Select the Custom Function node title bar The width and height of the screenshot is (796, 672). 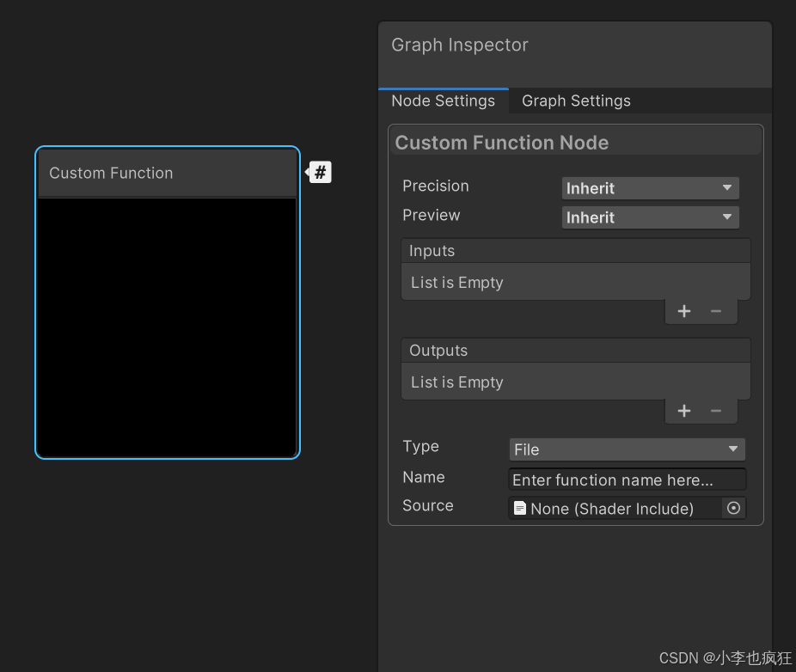(x=168, y=173)
